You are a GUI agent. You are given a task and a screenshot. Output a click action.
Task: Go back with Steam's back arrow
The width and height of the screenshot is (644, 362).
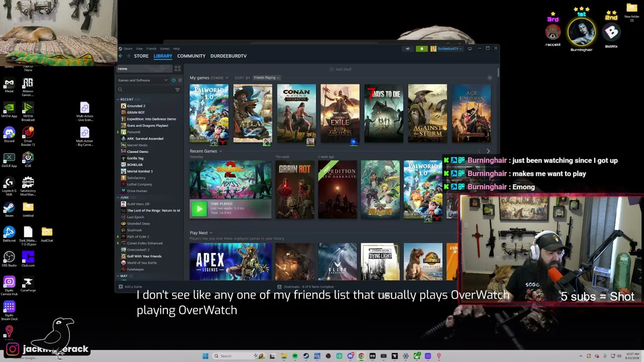(x=121, y=56)
